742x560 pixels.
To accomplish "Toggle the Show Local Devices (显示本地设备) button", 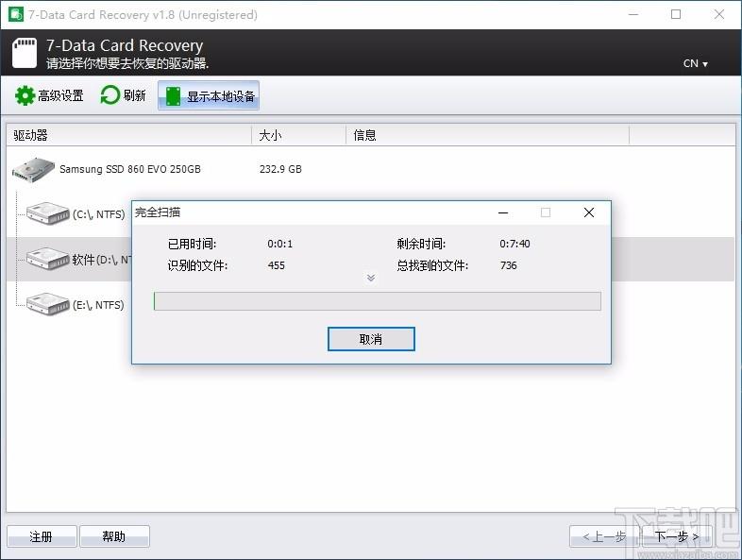I will point(209,96).
